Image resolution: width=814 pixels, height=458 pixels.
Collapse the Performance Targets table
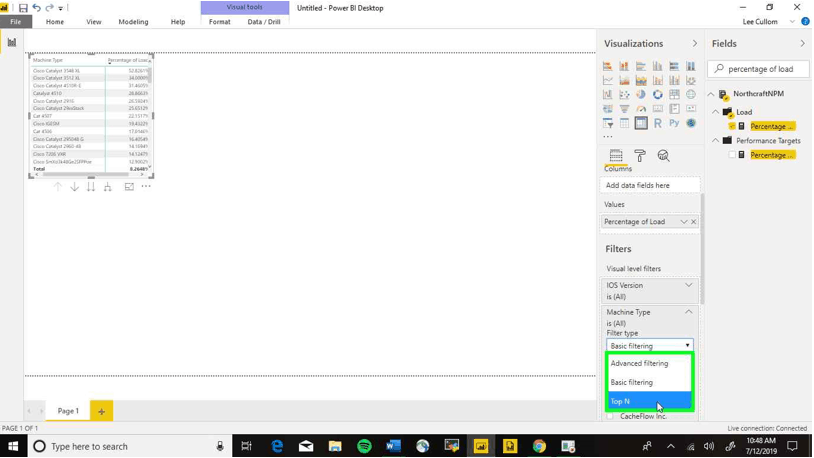point(716,141)
